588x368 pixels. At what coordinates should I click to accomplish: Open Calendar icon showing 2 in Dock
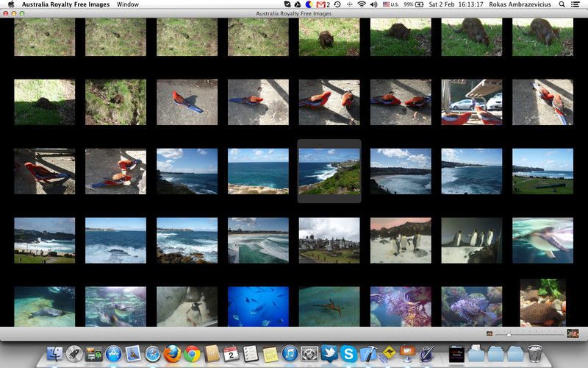point(231,354)
